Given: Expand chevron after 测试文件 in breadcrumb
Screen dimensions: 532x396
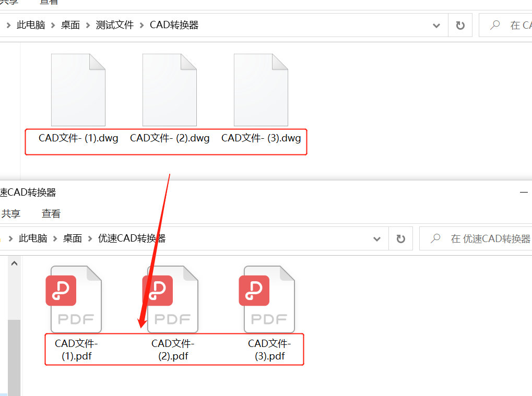Looking at the screenshot, I should click(142, 26).
